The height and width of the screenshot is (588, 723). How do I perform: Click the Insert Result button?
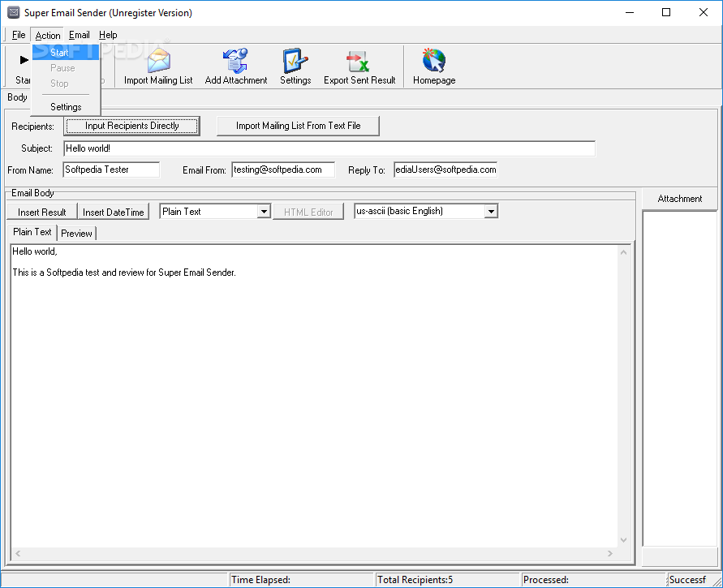[42, 212]
